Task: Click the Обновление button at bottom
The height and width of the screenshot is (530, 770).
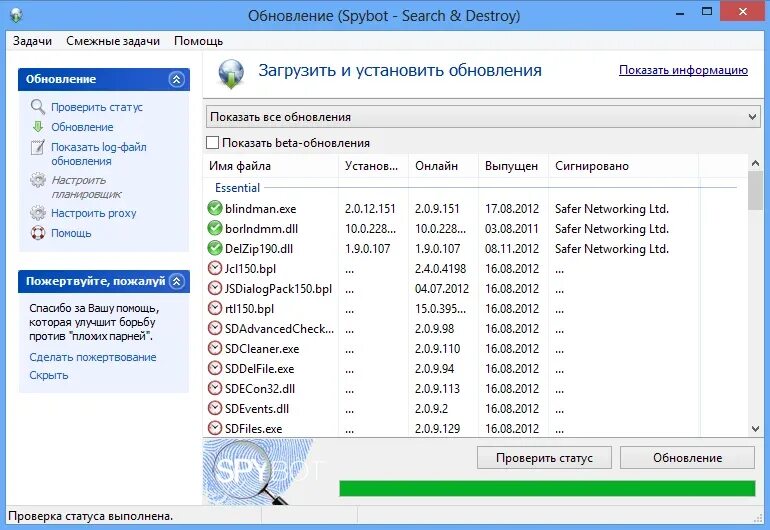Action: point(687,458)
